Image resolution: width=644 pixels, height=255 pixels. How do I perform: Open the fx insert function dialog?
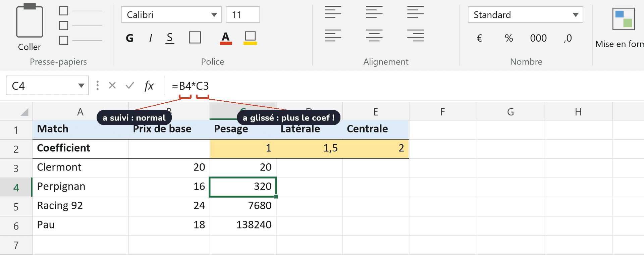pyautogui.click(x=149, y=86)
